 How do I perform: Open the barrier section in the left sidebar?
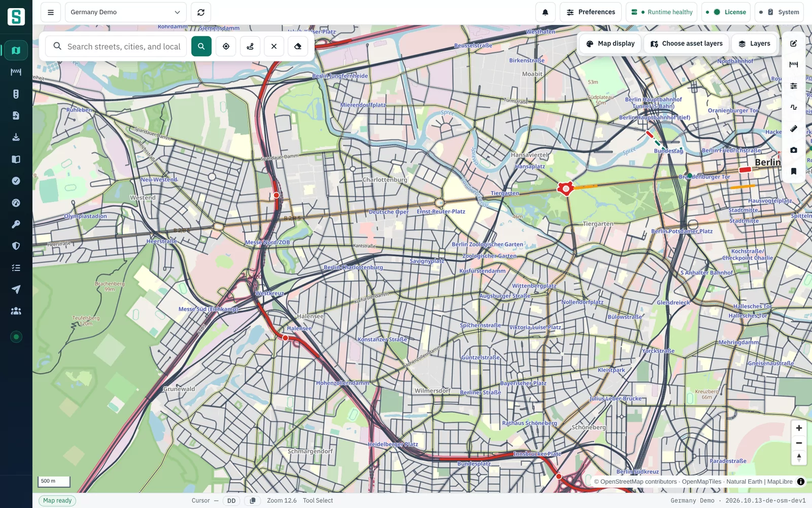pos(16,72)
